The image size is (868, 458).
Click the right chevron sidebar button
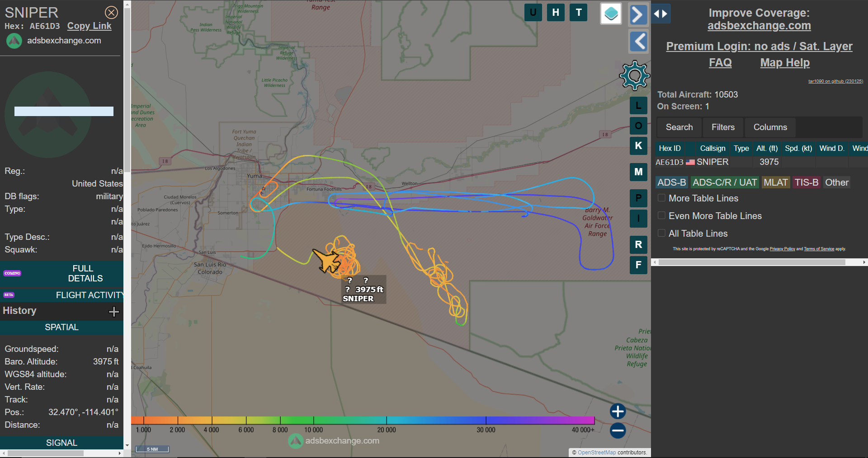[638, 14]
